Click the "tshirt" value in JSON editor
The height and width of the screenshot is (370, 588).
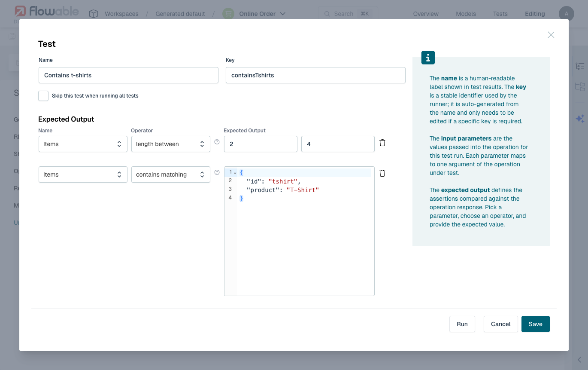click(283, 181)
